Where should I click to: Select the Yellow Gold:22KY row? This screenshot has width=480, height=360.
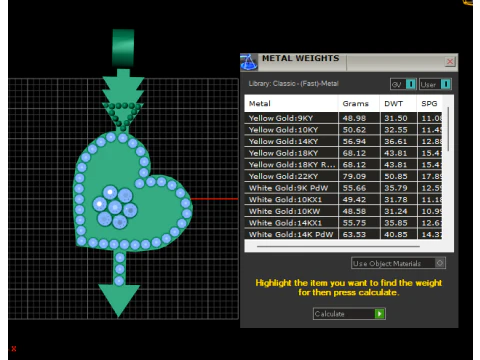343,176
